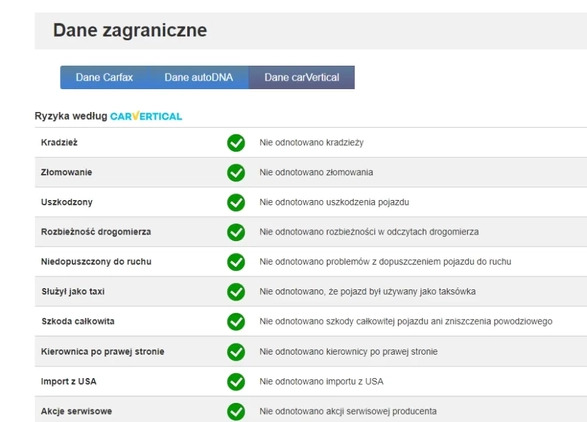This screenshot has height=422, width=587.
Task: Click text about dopuszczeniem pojazdu do ruchu
Action: tap(385, 262)
